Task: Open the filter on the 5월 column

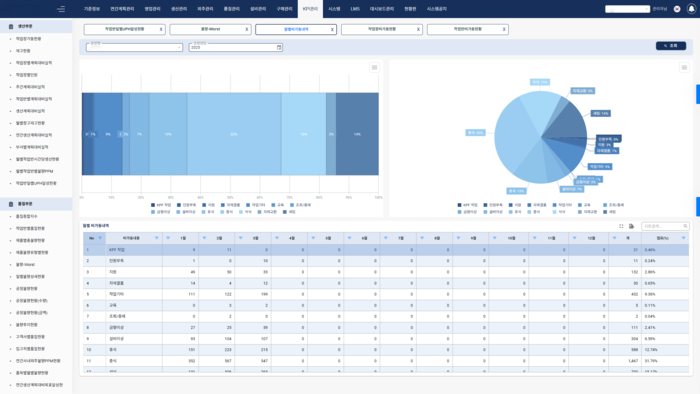Action: (313, 238)
